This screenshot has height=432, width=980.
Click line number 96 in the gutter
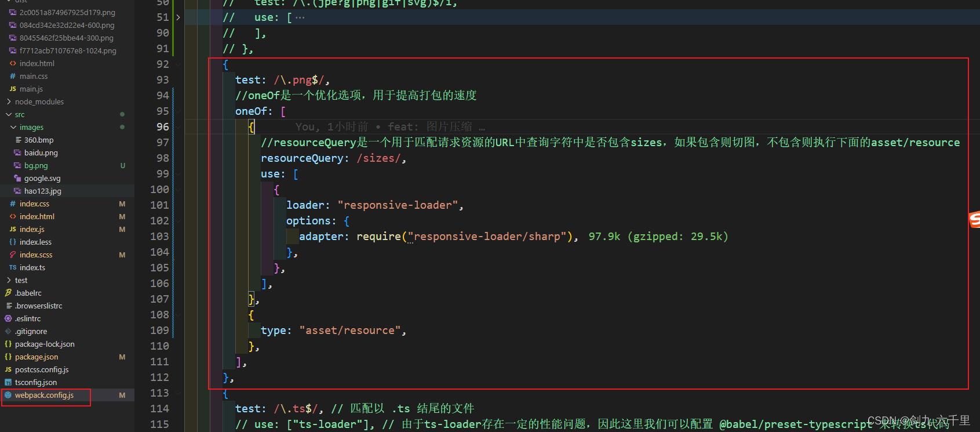(x=163, y=126)
